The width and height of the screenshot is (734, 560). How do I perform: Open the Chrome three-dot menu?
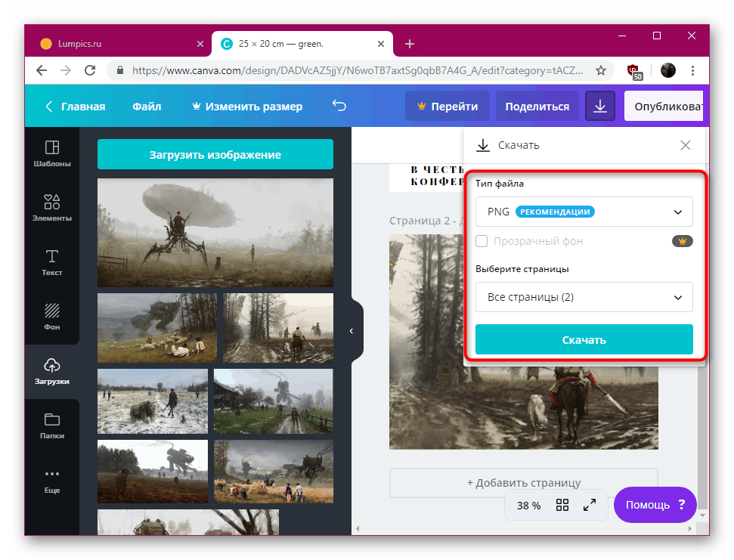coord(693,70)
